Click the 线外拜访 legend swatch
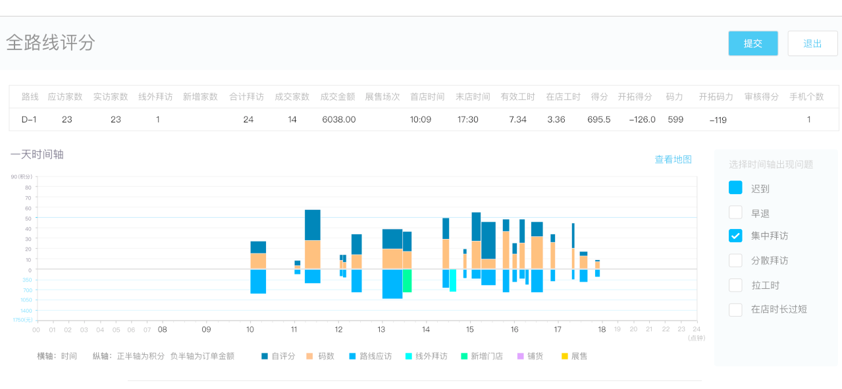The height and width of the screenshot is (389, 842). (409, 356)
